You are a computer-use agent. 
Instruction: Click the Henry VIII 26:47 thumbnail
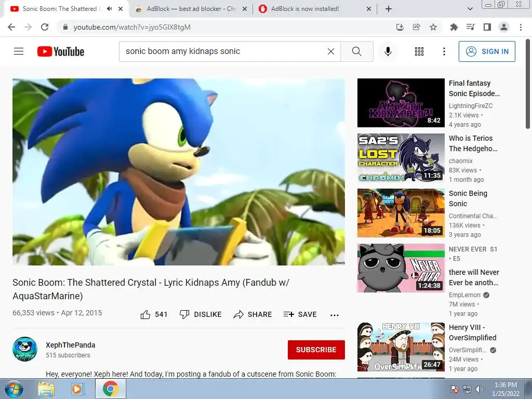point(401,347)
